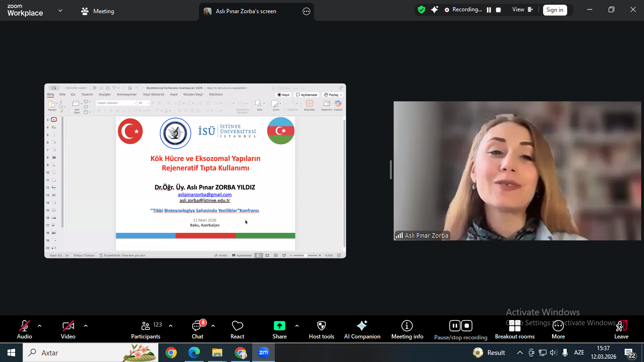Open Breakout rooms
This screenshot has width=644, height=362.
[514, 329]
